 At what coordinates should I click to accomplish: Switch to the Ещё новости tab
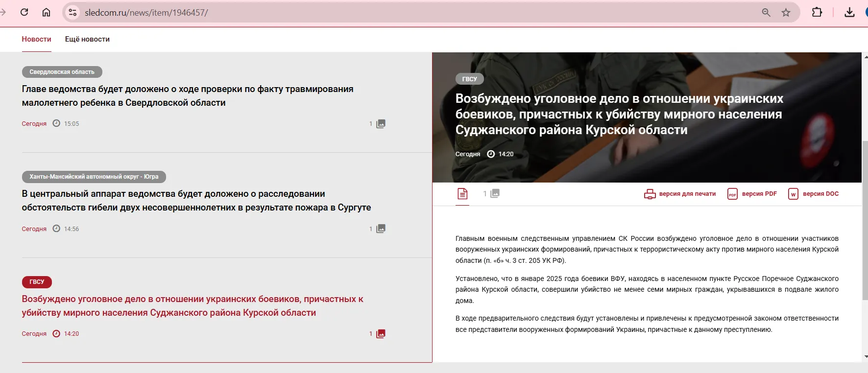[87, 39]
